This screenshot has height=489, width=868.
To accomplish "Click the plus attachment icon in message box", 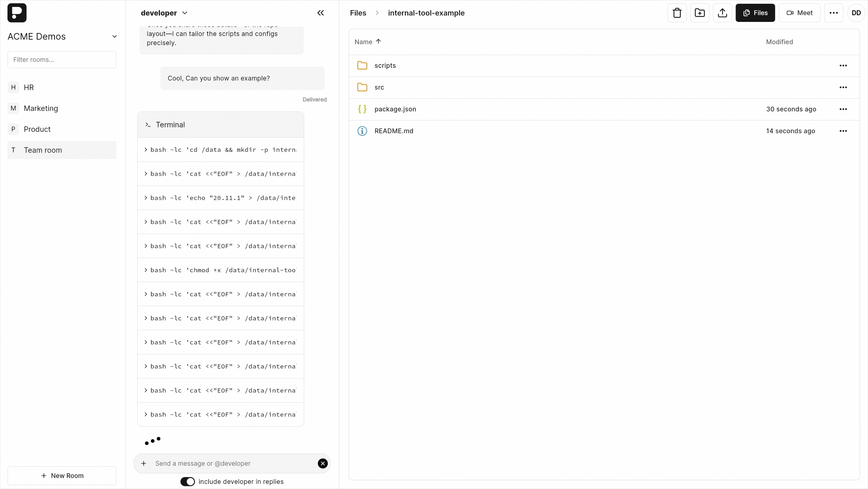I will tap(144, 463).
